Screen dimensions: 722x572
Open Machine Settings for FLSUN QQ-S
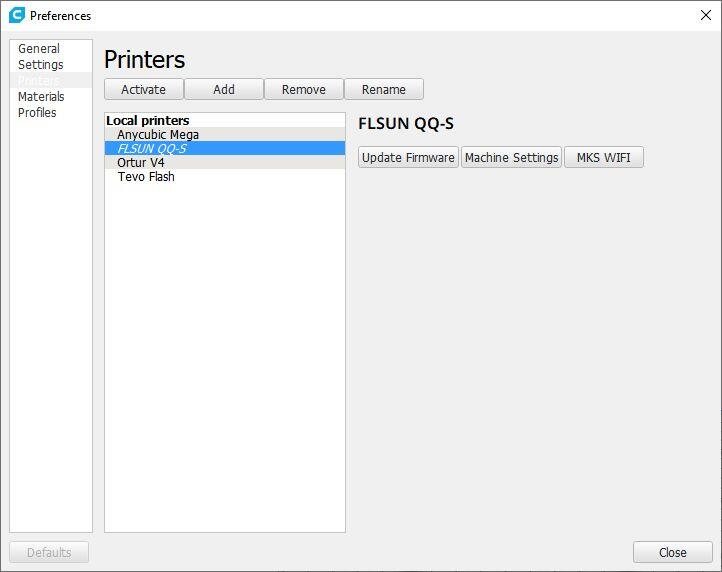(511, 157)
